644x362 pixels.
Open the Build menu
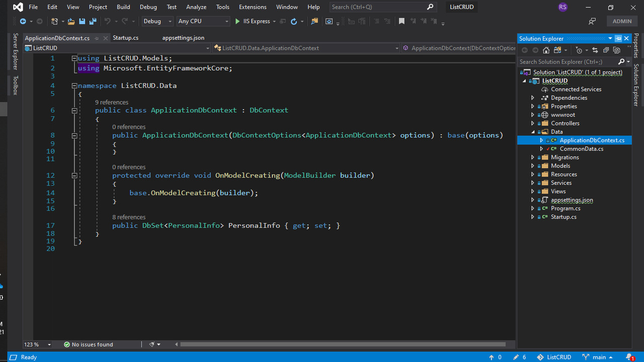123,7
